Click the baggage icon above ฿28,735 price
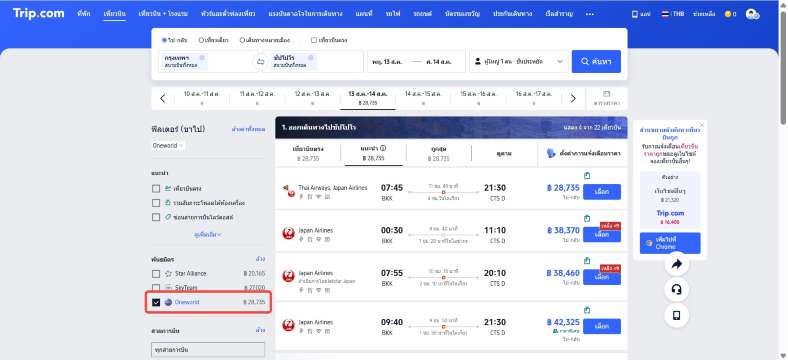 click(x=587, y=175)
